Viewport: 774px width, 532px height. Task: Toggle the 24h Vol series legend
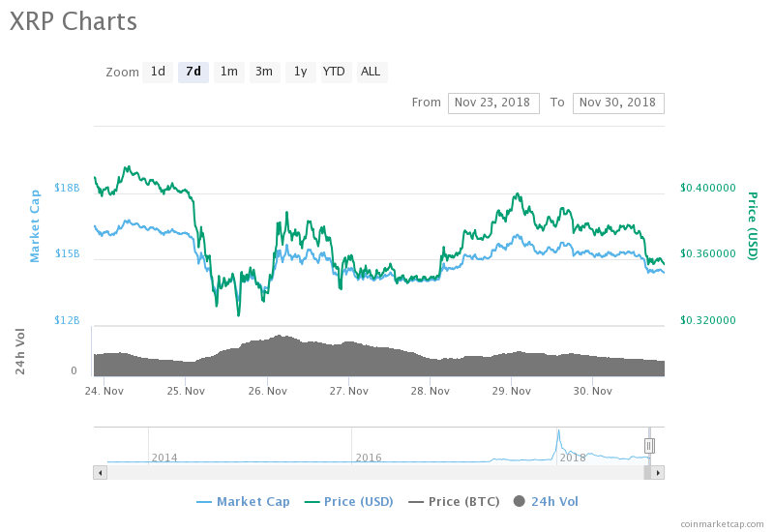click(546, 501)
